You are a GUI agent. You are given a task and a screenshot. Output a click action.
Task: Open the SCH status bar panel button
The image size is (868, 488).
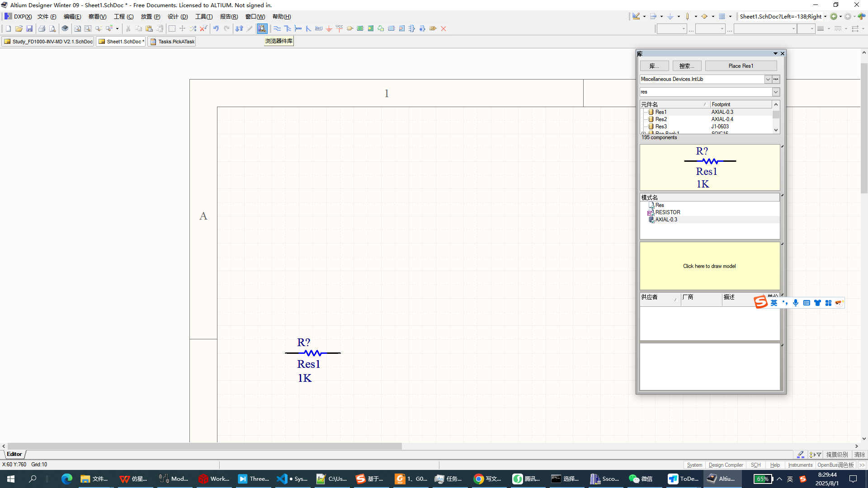pyautogui.click(x=755, y=465)
